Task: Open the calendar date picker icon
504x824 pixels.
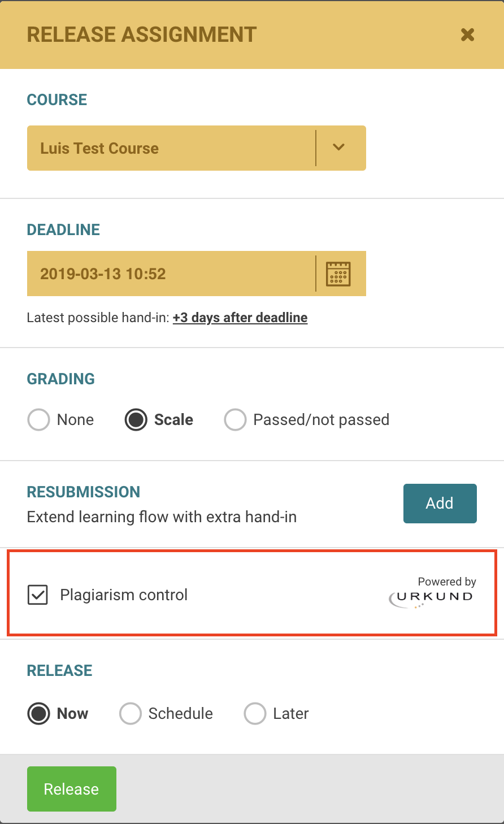Action: (x=338, y=274)
